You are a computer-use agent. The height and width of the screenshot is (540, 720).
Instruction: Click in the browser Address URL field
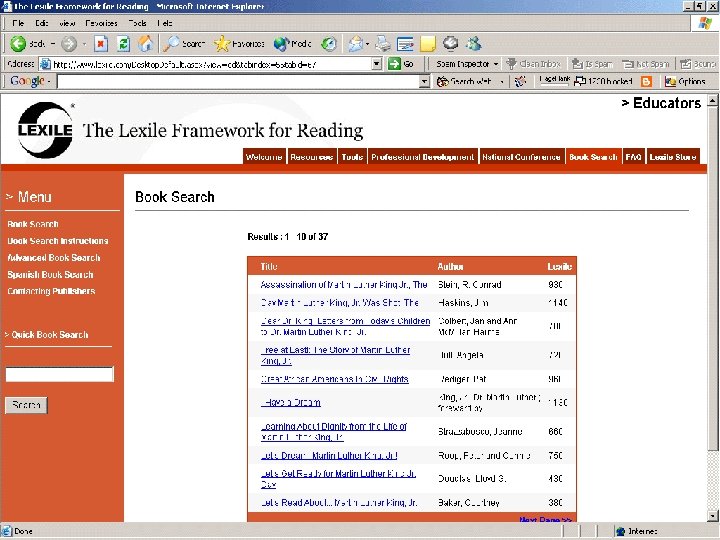pos(211,64)
